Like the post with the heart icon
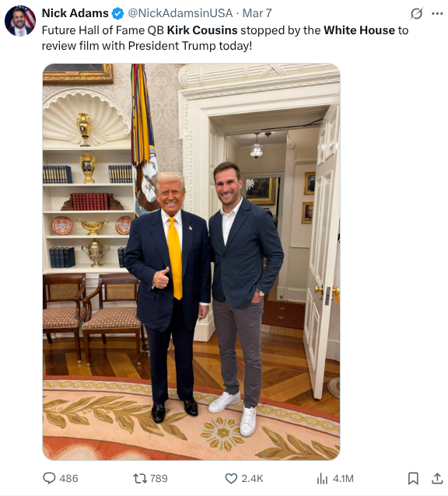 point(231,478)
